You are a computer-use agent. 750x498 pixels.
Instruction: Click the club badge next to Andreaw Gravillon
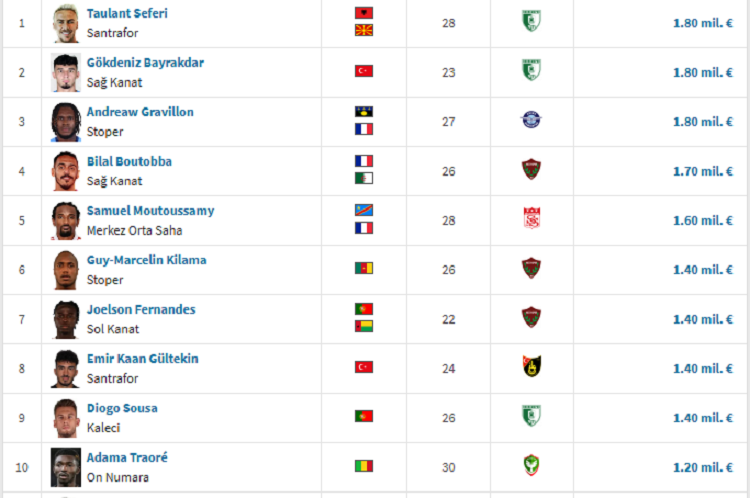point(531,120)
